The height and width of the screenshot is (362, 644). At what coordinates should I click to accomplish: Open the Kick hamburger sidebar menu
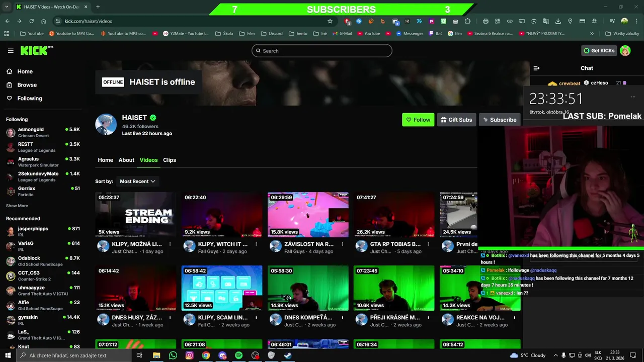click(11, 51)
